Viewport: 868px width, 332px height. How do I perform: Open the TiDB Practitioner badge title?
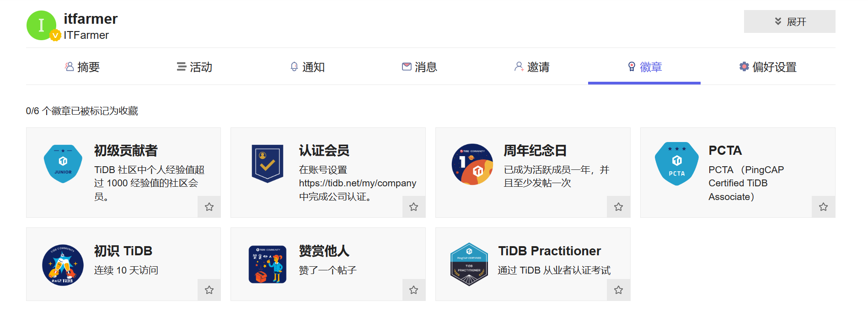(x=549, y=251)
